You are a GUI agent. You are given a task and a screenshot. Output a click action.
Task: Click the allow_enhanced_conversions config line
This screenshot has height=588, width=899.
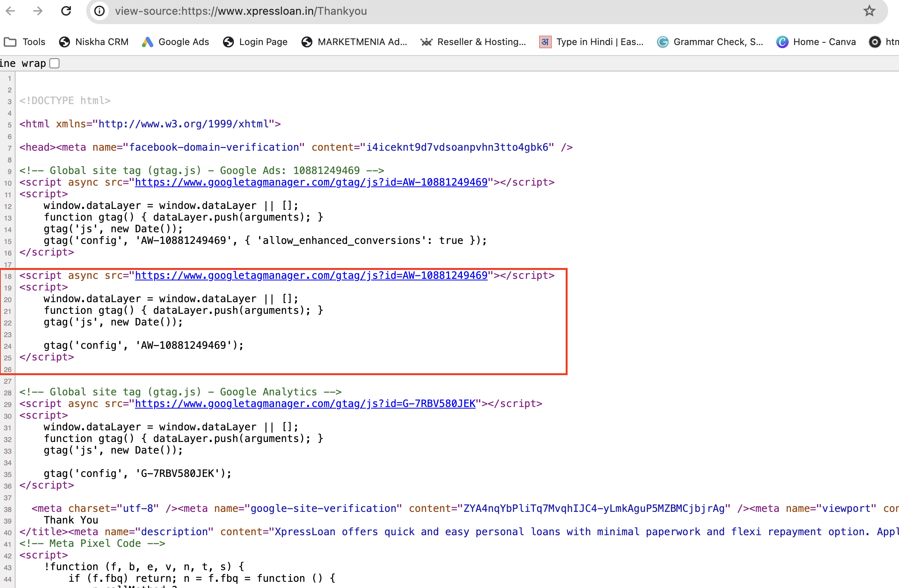[x=265, y=240]
